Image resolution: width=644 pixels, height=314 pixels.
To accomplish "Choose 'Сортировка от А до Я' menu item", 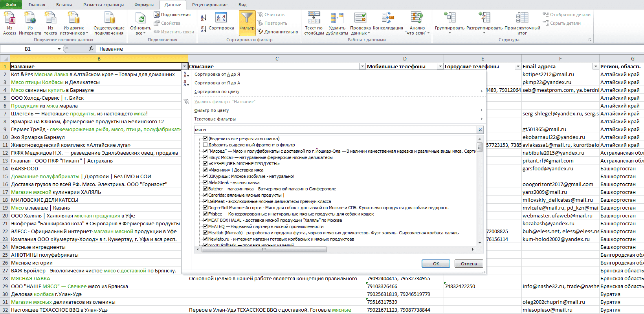I will coord(217,74).
